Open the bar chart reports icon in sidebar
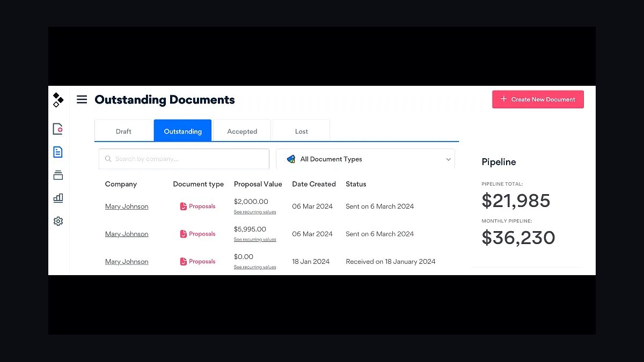Viewport: 644px width, 362px height. [58, 198]
